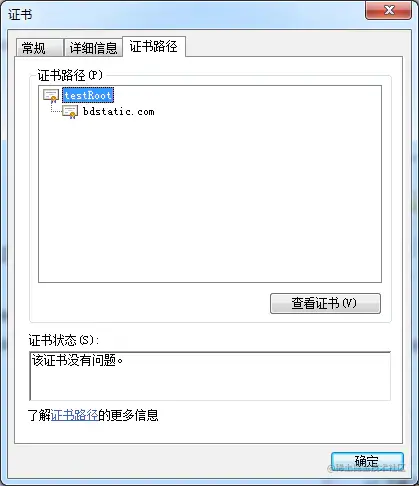
Task: Close the 证书 dialog window
Action: pos(388,10)
